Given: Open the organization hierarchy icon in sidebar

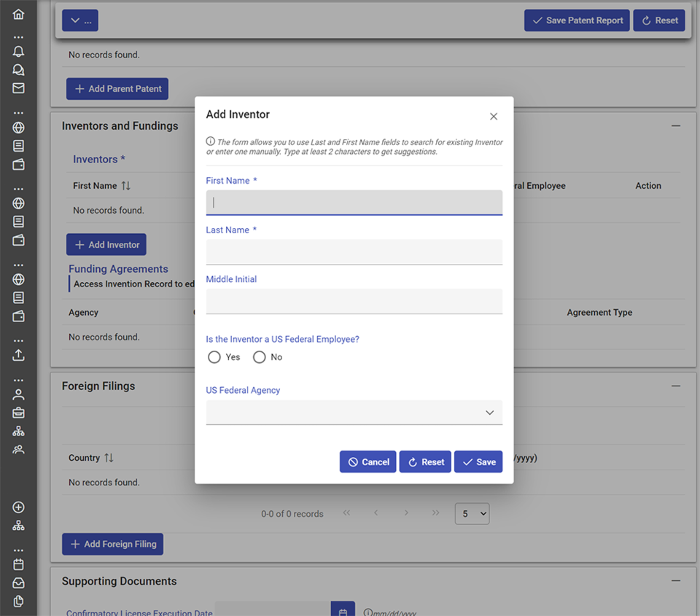Looking at the screenshot, I should coord(18,430).
